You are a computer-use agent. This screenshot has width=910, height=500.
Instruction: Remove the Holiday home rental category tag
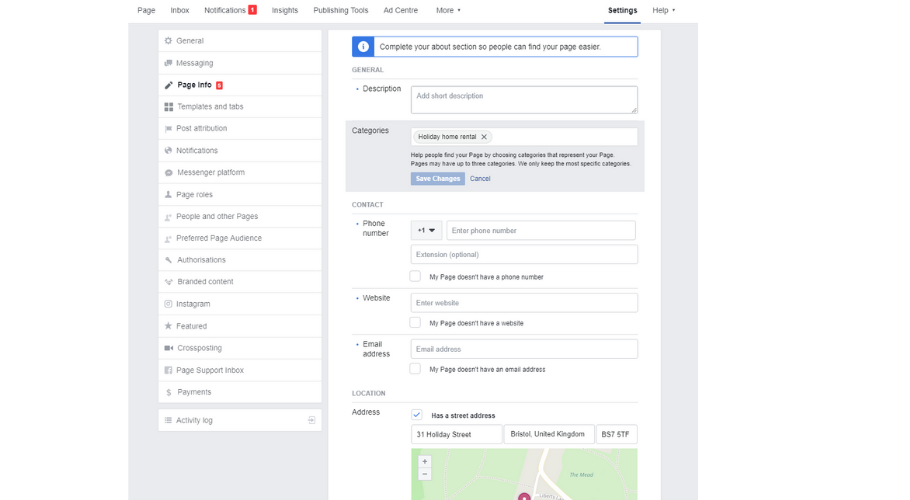pyautogui.click(x=484, y=137)
